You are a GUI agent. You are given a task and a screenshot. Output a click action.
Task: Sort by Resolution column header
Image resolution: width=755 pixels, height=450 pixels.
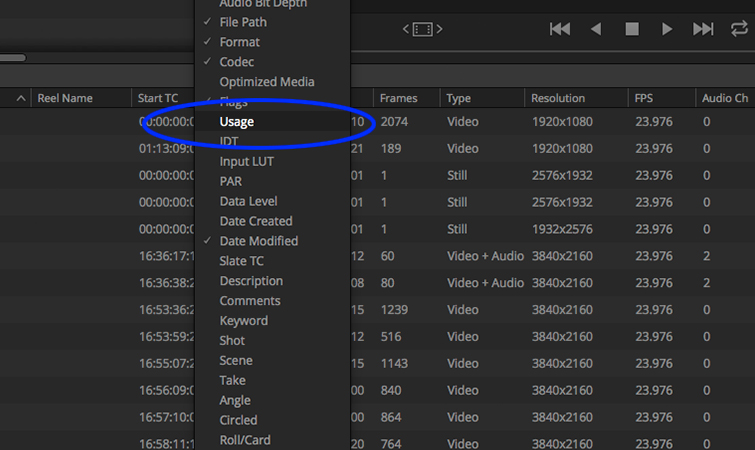point(558,98)
